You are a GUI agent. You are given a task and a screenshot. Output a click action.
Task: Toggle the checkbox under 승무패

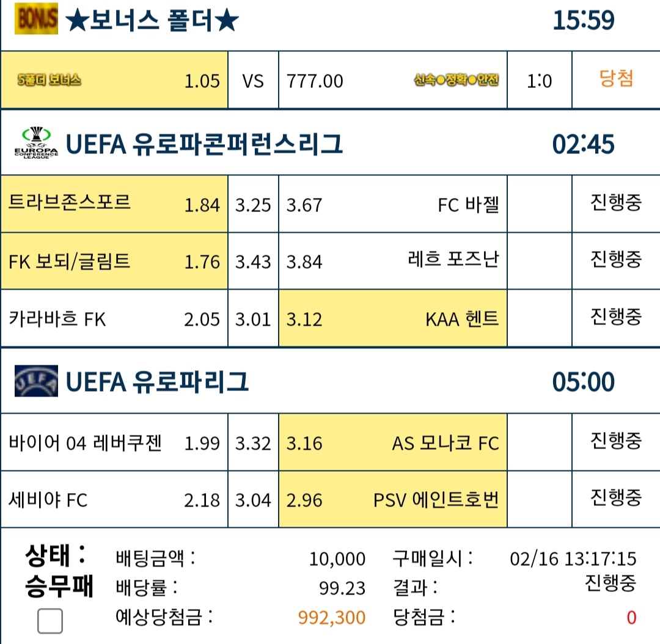tap(50, 621)
